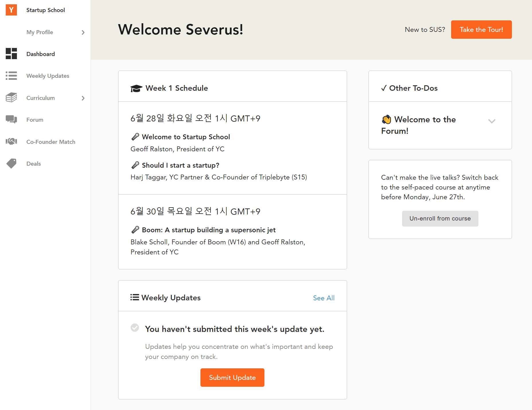Click the Curriculum books icon

click(11, 98)
